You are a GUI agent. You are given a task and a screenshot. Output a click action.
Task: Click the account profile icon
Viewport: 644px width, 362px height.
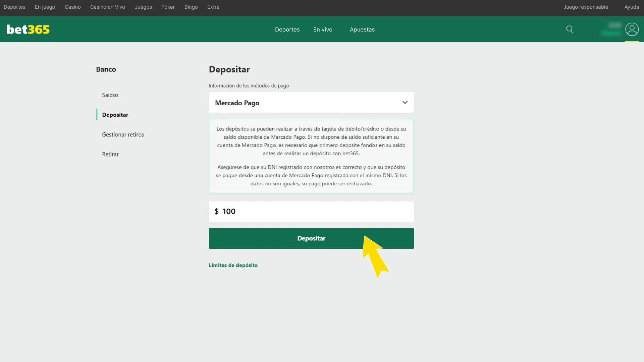coord(632,29)
